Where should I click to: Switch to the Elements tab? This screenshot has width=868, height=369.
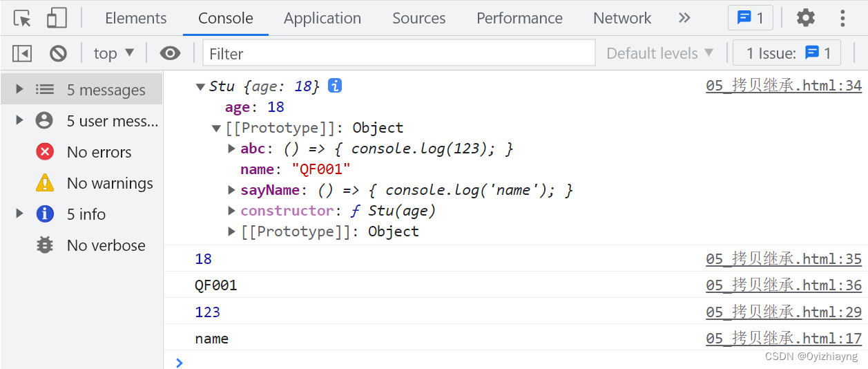[x=135, y=18]
